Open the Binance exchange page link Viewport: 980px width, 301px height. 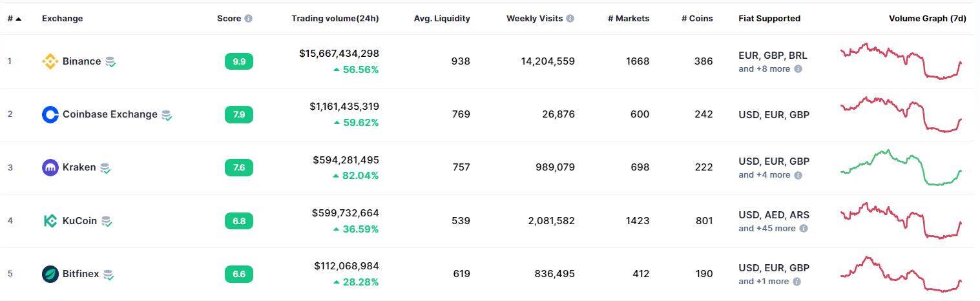(x=81, y=61)
